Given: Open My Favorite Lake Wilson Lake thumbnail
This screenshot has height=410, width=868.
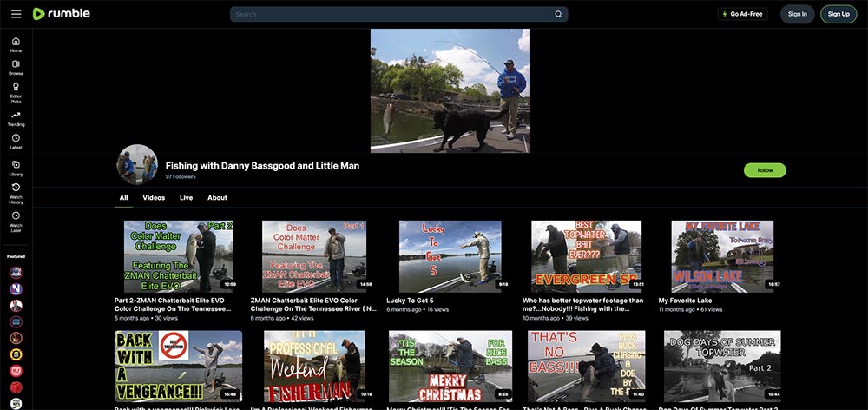Looking at the screenshot, I should coord(722,256).
